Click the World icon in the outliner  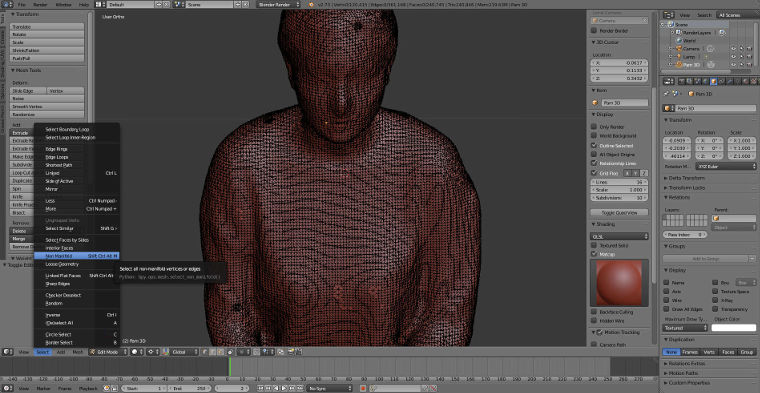coord(679,41)
